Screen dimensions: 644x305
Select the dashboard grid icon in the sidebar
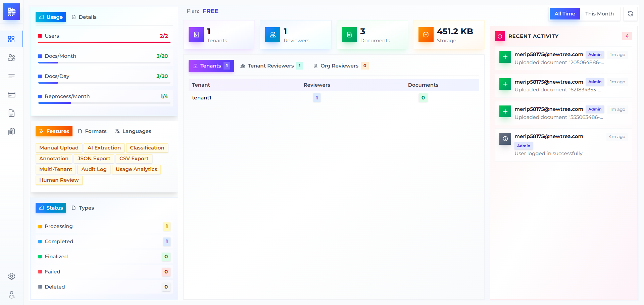pos(12,39)
